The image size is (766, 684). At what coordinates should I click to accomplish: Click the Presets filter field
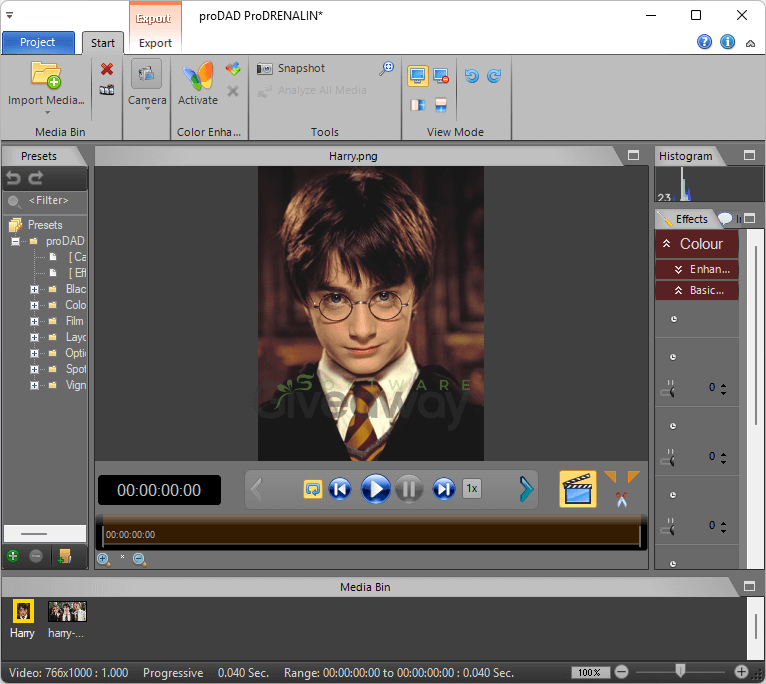click(45, 201)
